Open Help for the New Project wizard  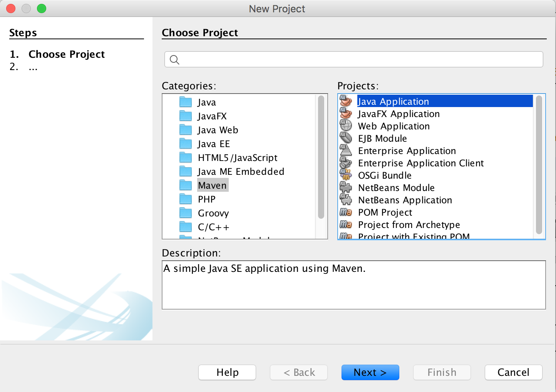click(227, 372)
